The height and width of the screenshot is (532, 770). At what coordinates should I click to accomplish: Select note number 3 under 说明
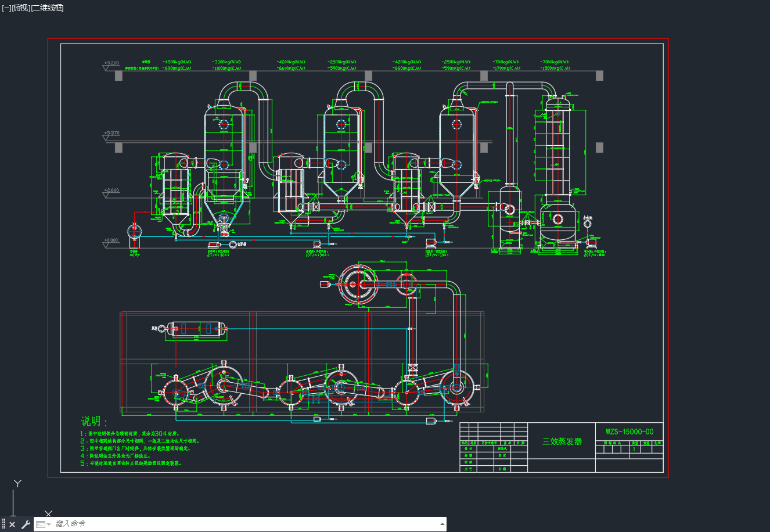135,448
